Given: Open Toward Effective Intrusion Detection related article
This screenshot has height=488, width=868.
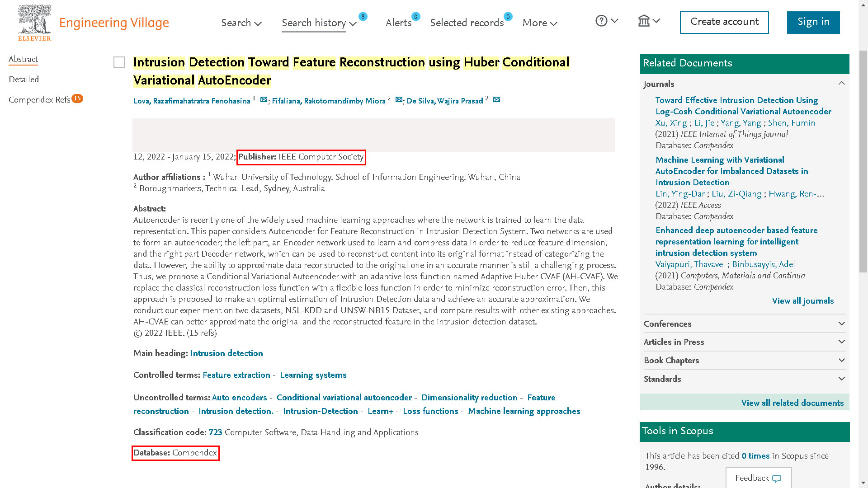Looking at the screenshot, I should [743, 106].
